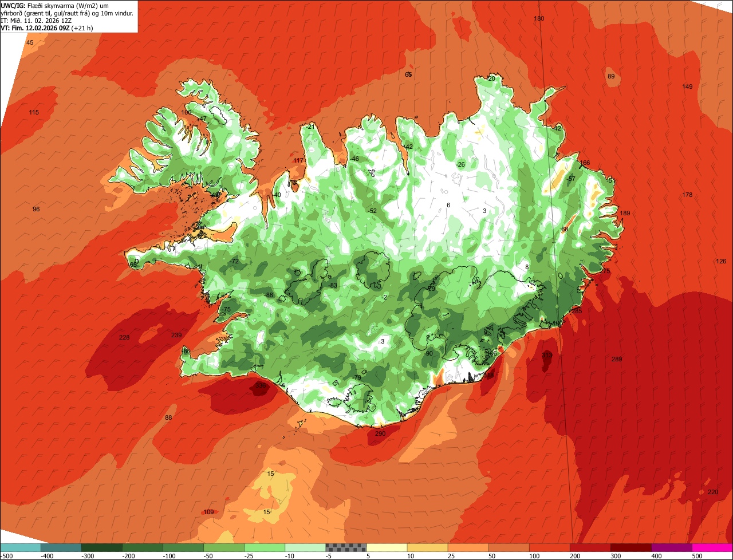
Task: Click the light orange swatch from 25 to 50
Action: click(x=468, y=547)
